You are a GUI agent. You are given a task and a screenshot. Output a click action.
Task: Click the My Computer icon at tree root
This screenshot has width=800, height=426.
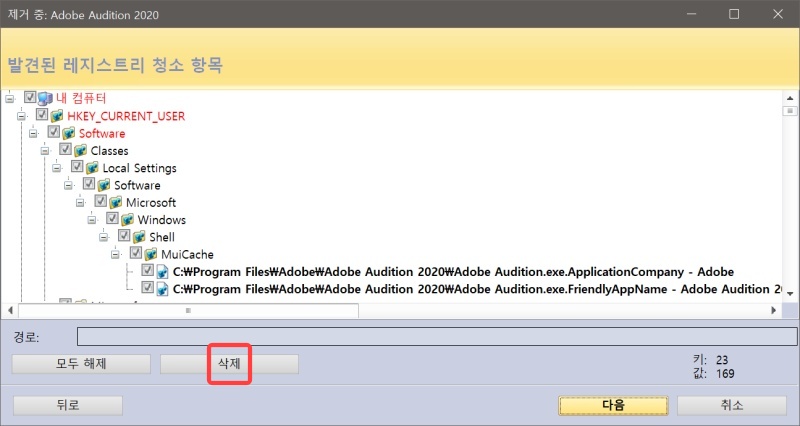point(45,98)
